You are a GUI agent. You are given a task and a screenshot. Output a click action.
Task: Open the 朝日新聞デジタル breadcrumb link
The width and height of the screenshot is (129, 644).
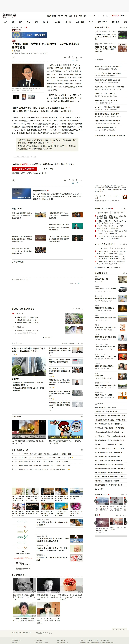[17, 27]
